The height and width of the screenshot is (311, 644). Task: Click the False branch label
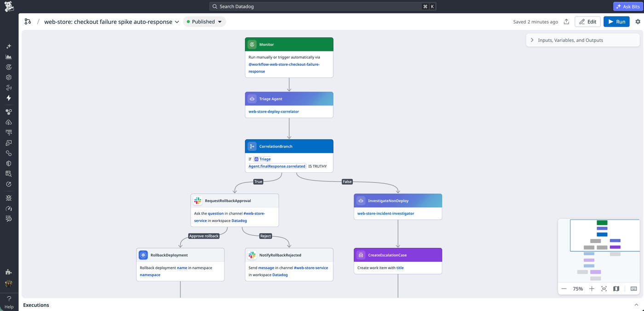point(347,181)
